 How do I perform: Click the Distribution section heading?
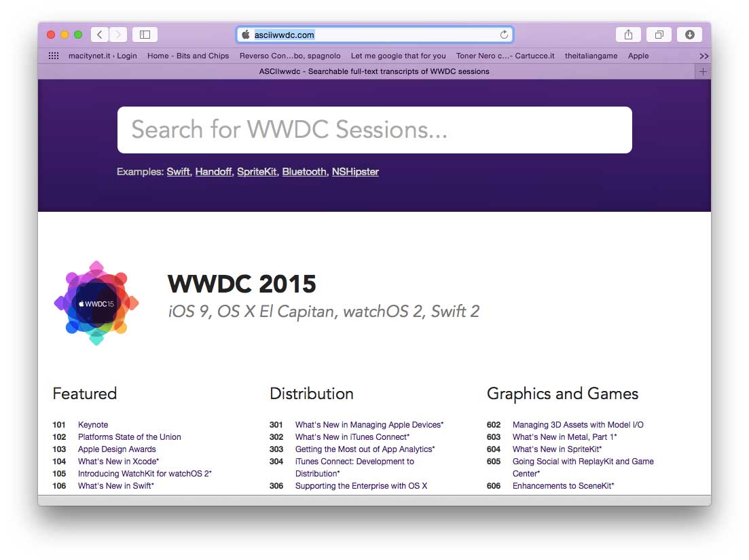point(312,394)
